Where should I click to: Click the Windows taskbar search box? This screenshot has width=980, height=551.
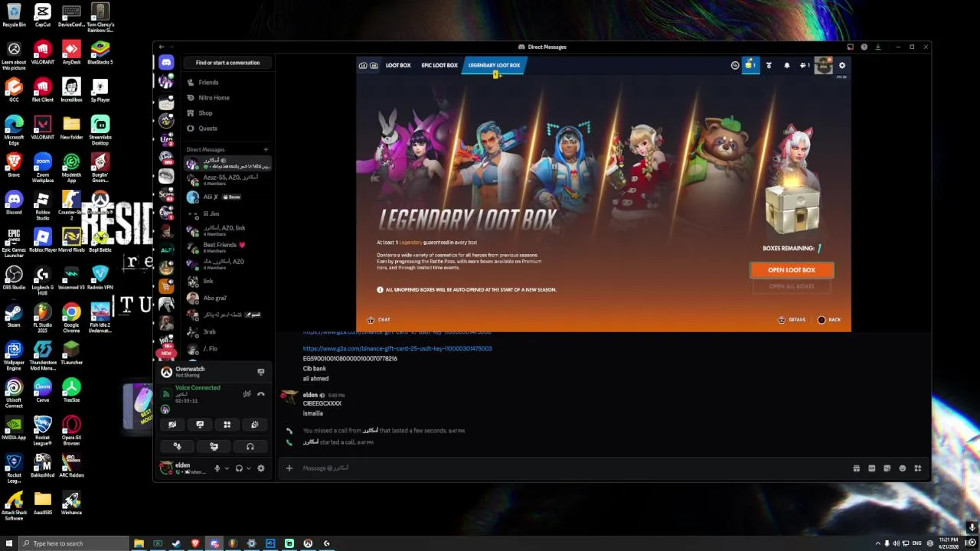[73, 543]
